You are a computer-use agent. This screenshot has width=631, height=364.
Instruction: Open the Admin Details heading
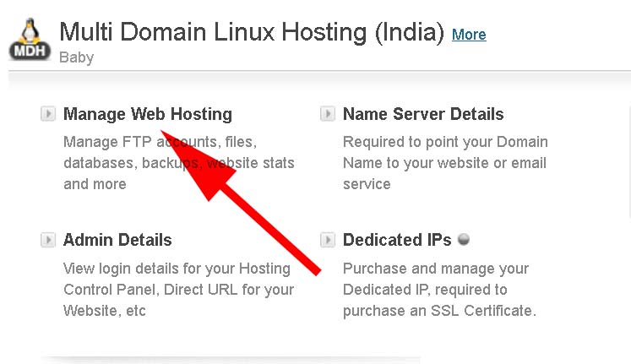(117, 241)
